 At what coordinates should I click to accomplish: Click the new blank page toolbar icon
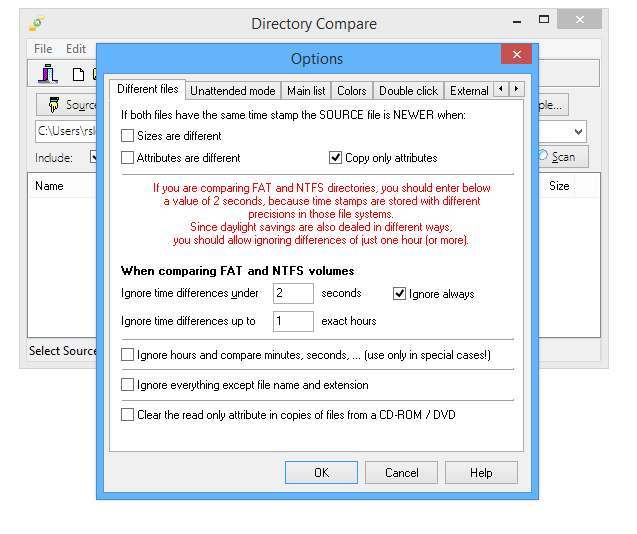coord(78,74)
